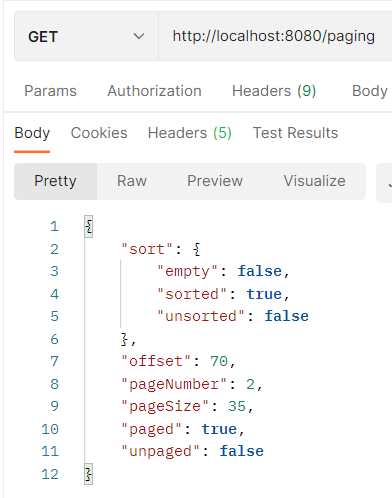Click the "unpaged": false line
This screenshot has width=392, height=498.
[x=192, y=452]
